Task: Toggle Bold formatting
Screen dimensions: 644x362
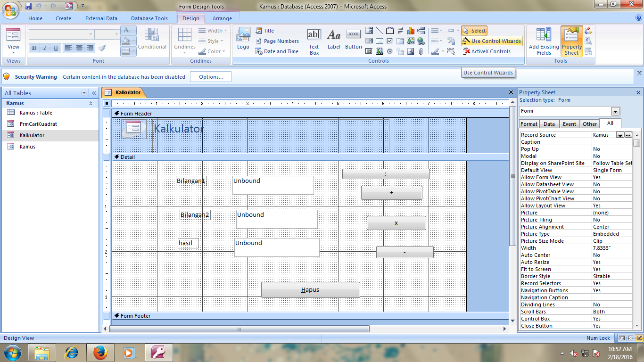Action: (x=34, y=48)
